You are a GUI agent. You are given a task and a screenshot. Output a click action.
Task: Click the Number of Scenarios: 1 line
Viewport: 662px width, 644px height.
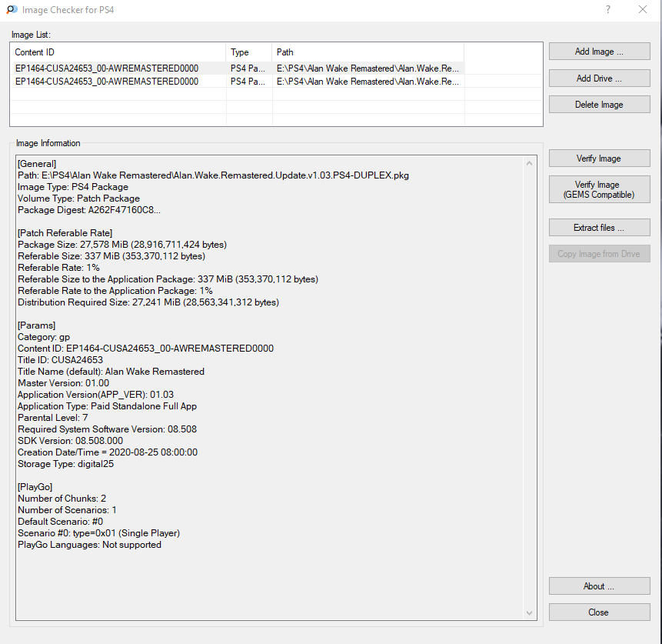(67, 510)
